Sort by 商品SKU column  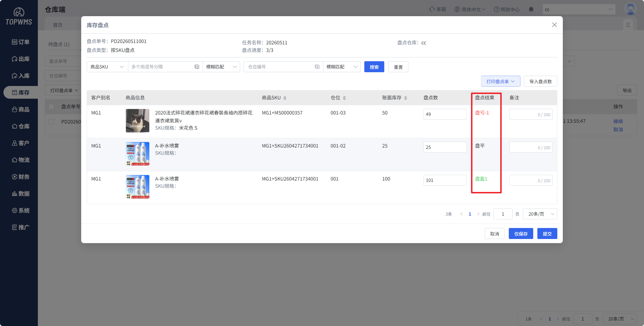pyautogui.click(x=285, y=98)
